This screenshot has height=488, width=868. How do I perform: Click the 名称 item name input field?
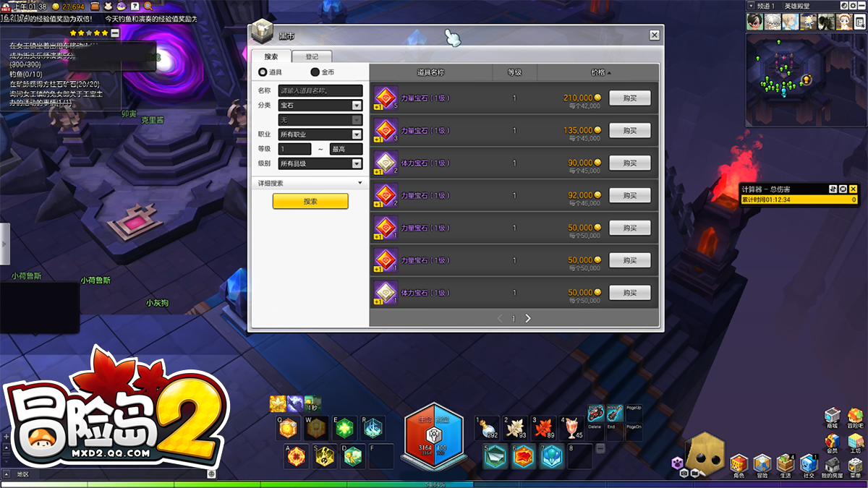point(320,91)
